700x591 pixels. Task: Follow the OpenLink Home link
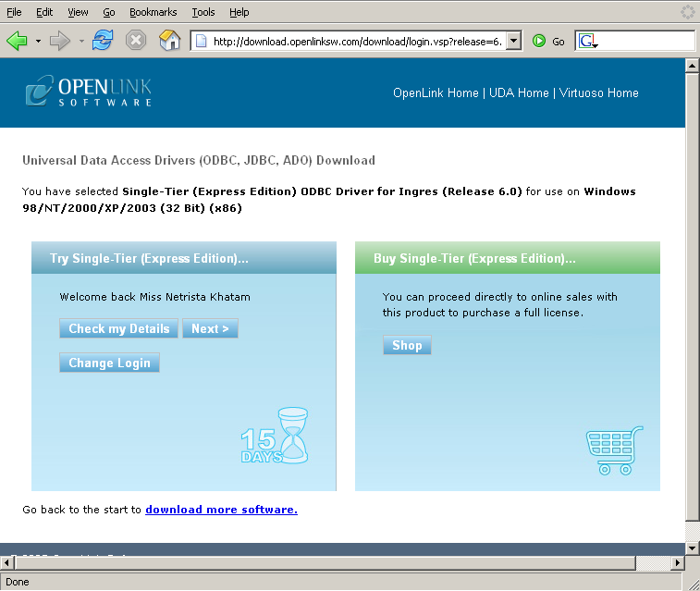coord(436,92)
